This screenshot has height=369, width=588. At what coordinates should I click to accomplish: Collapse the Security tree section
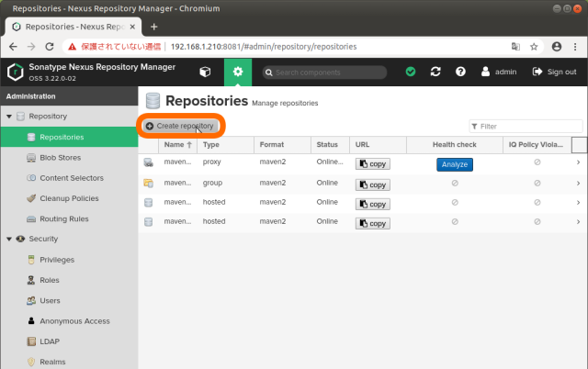pyautogui.click(x=8, y=239)
